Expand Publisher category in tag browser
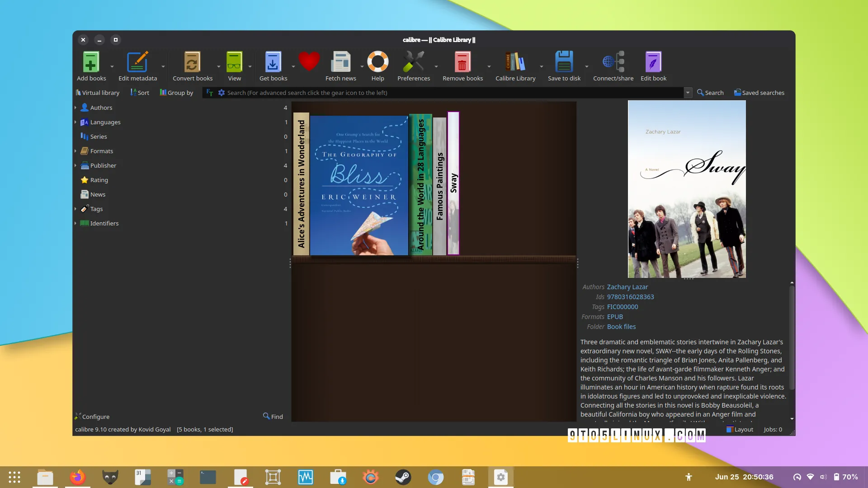Viewport: 868px width, 488px height. click(75, 165)
